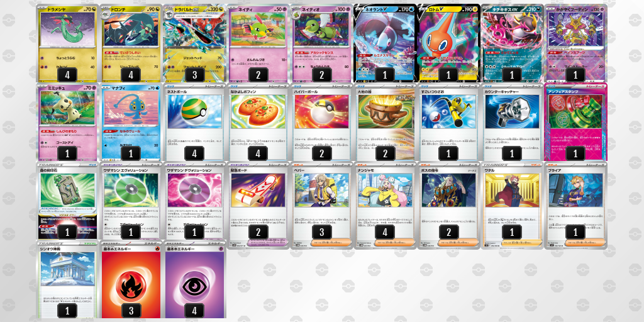Select the Forest Seal Stone card

coord(67,201)
